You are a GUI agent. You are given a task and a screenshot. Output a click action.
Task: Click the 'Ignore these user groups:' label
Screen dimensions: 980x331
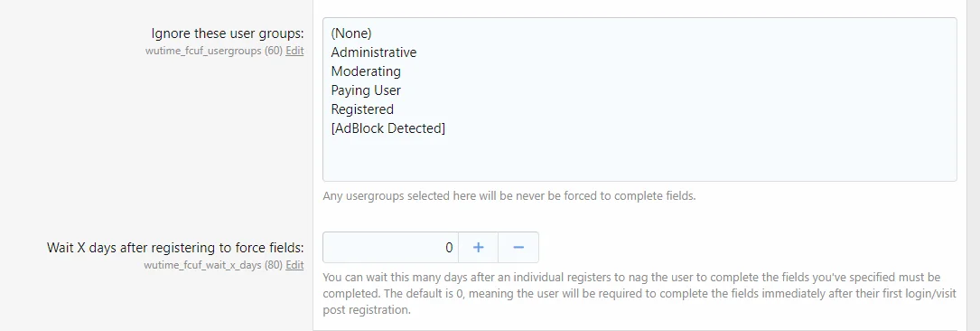click(228, 33)
